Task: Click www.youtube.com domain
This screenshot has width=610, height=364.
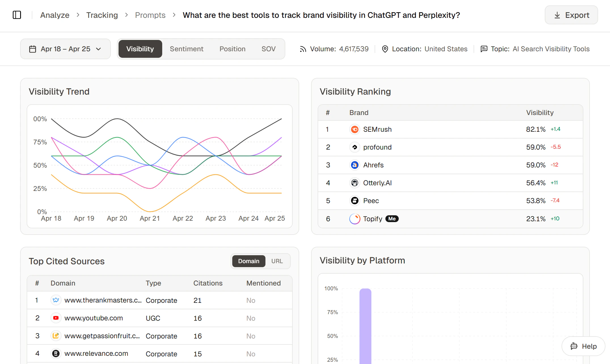Action: point(94,318)
